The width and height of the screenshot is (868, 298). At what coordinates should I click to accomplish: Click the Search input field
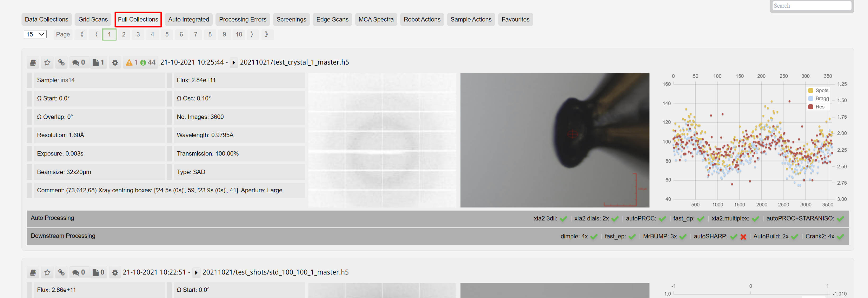point(811,6)
